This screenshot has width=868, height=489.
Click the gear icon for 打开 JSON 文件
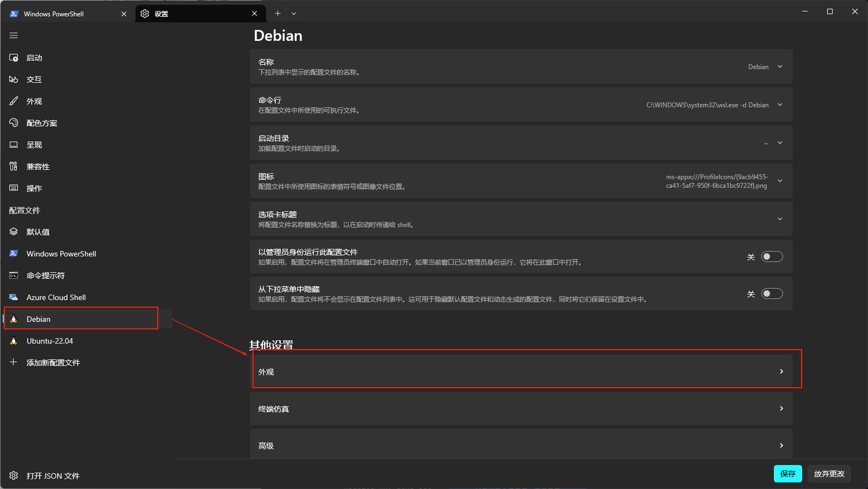pos(14,475)
